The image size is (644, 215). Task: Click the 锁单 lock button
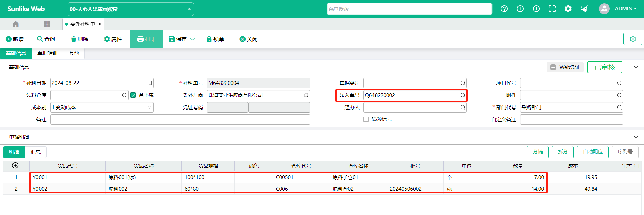pyautogui.click(x=215, y=39)
